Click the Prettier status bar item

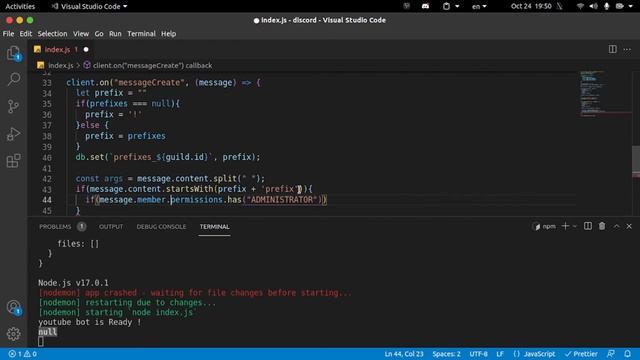[581, 354]
